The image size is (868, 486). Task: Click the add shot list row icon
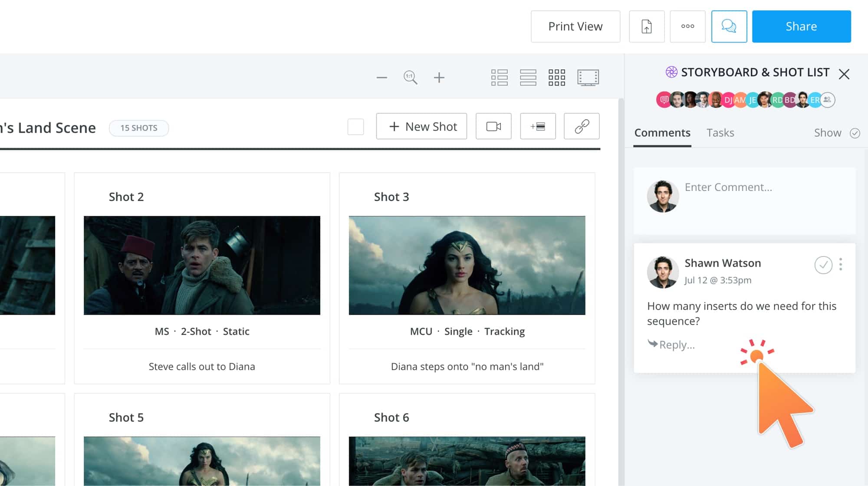pos(538,126)
